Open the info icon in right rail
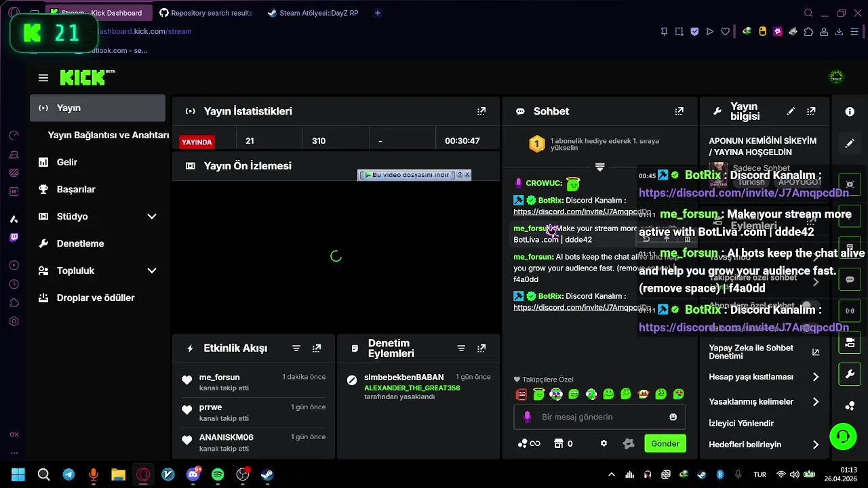 pyautogui.click(x=850, y=112)
